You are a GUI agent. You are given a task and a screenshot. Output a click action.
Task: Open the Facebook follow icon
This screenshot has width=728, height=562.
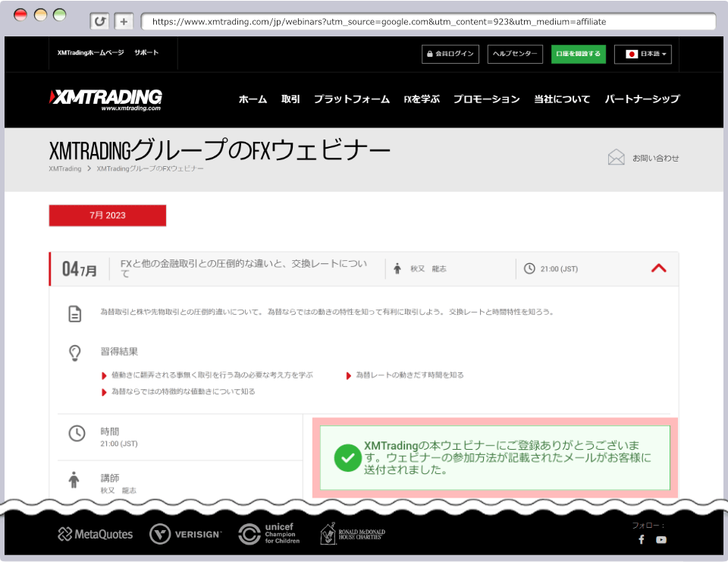pos(641,539)
